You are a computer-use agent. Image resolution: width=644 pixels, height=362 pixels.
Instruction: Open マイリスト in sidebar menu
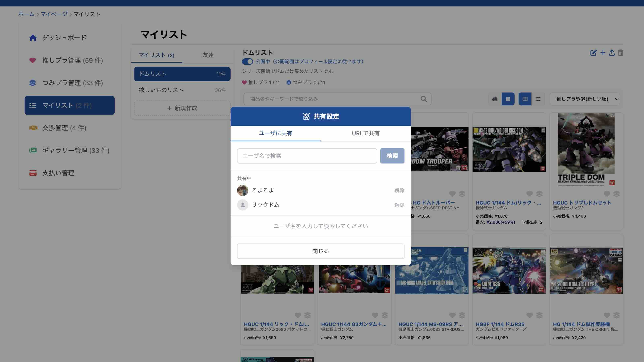coord(69,105)
